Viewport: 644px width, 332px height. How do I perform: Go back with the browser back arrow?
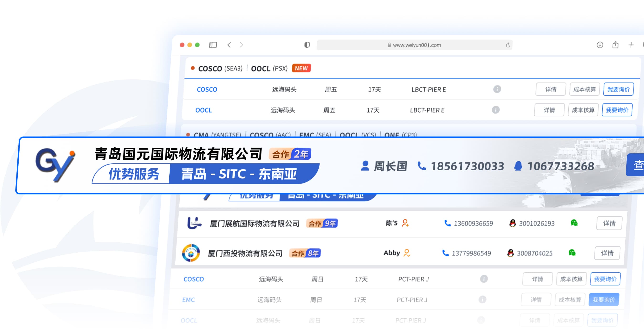point(229,45)
